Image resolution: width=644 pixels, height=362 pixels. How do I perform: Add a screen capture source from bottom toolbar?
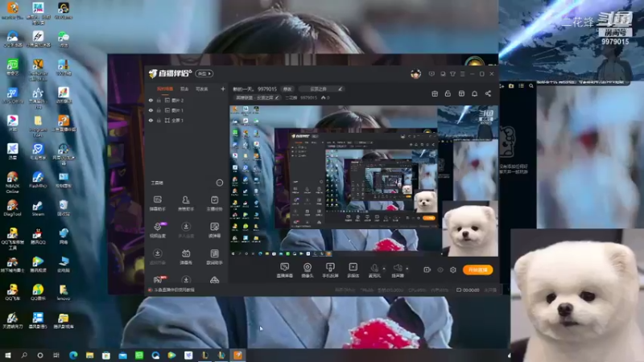(284, 270)
